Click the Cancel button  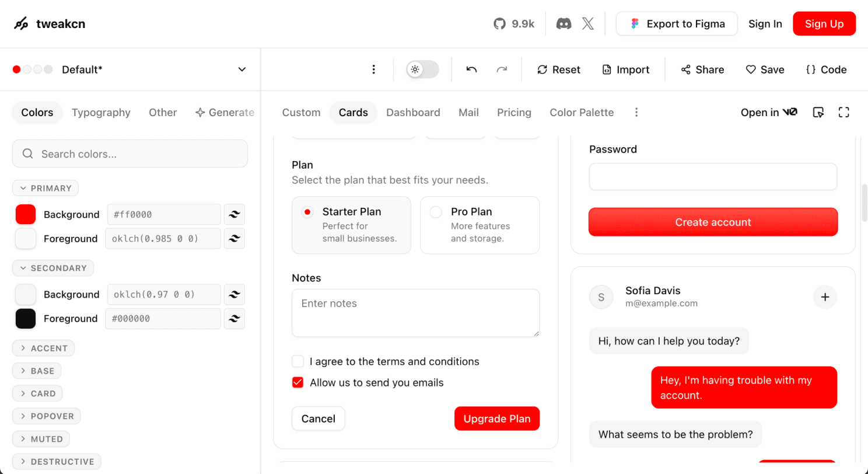(x=318, y=419)
